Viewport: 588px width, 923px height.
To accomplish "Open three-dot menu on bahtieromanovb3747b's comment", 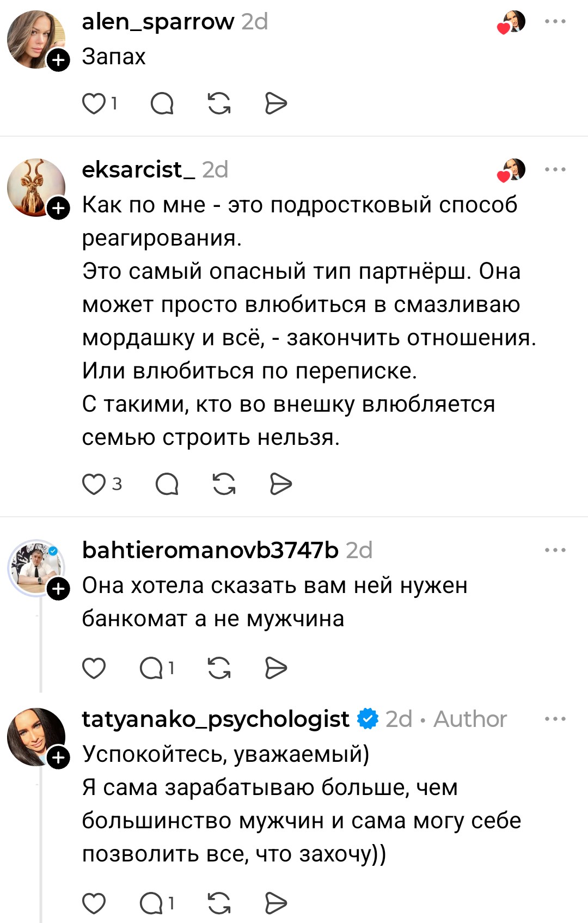I will (555, 551).
